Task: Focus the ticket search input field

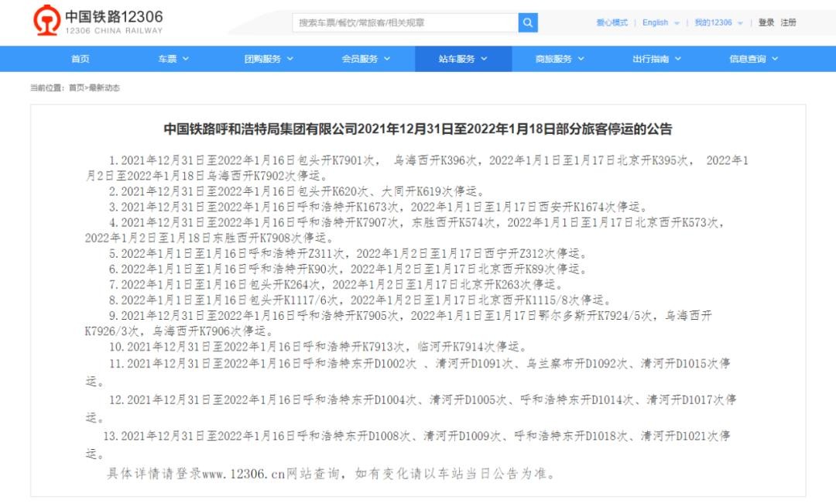Action: click(405, 23)
